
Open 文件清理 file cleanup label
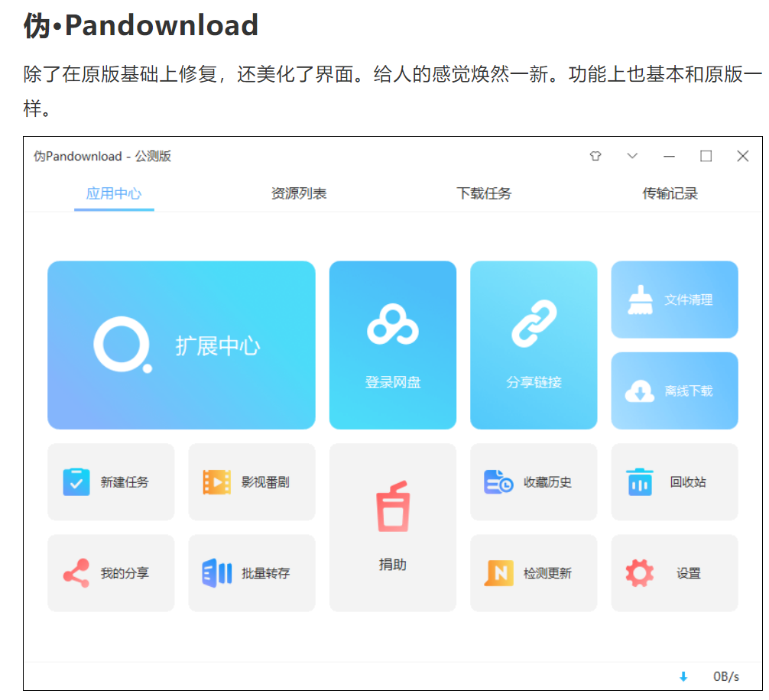tap(688, 300)
